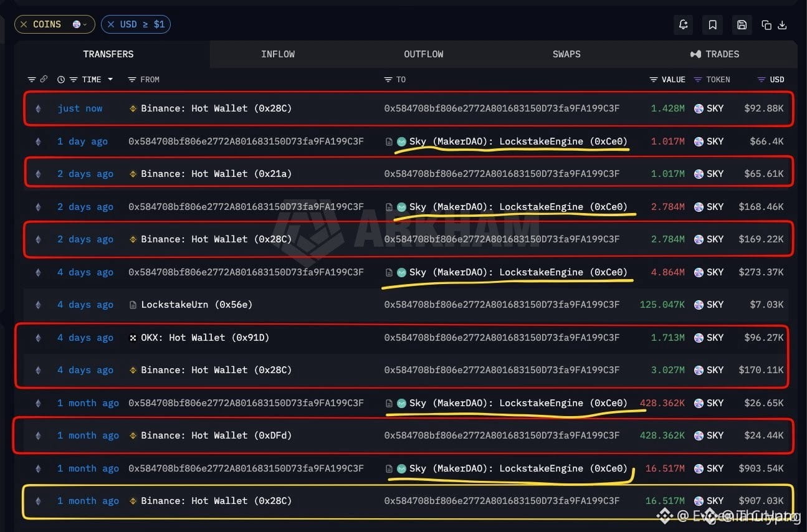Open the TOKEN column filter
807x532 pixels.
tap(698, 80)
